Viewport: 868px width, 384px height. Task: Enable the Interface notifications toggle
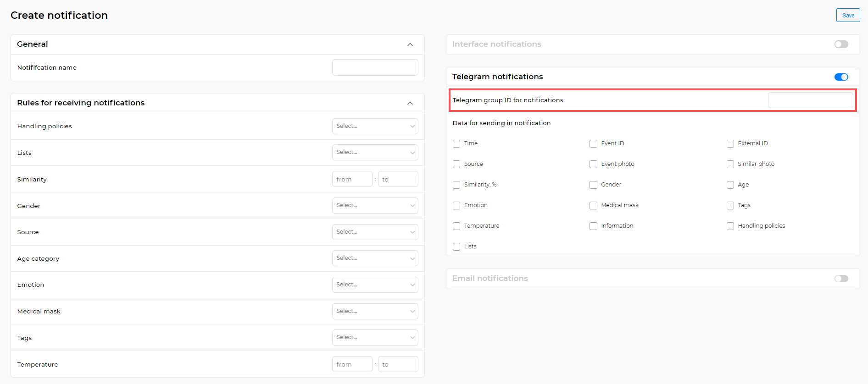[x=841, y=44]
